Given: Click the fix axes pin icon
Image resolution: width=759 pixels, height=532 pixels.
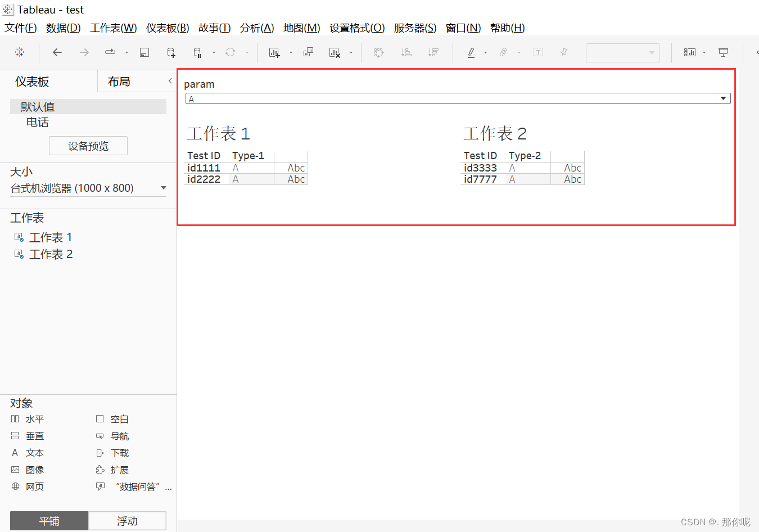Looking at the screenshot, I should click(x=564, y=52).
